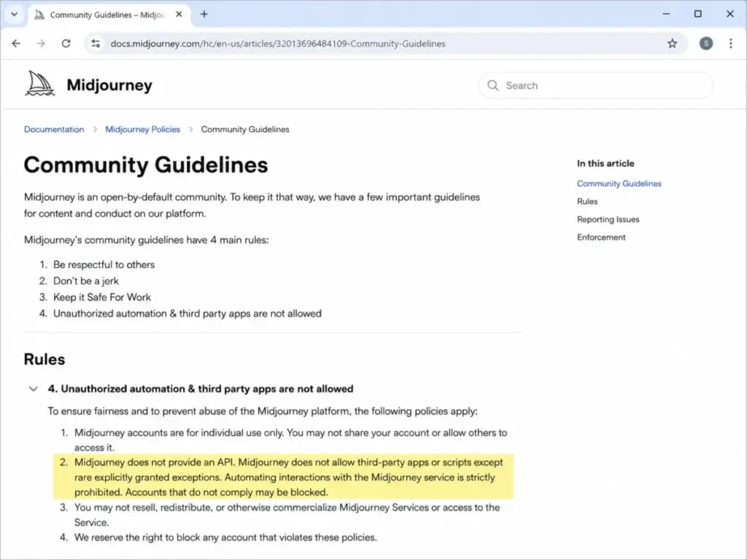Click the "Don't be a jerk" list item
The width and height of the screenshot is (747, 560).
pos(86,281)
